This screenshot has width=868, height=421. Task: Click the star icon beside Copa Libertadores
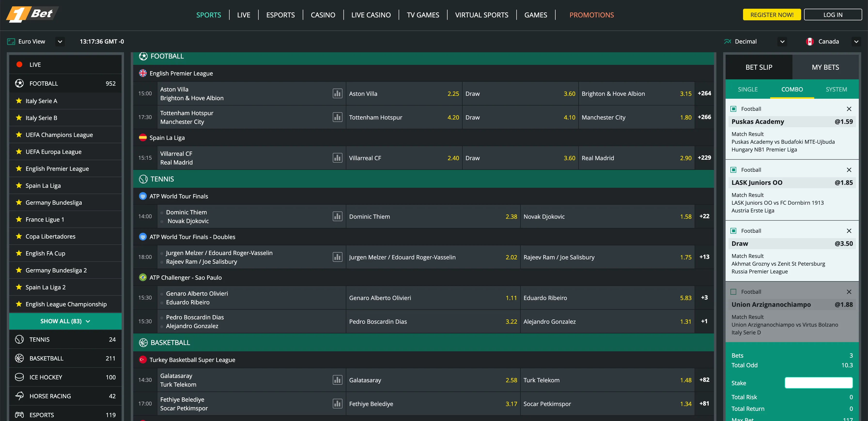(19, 236)
